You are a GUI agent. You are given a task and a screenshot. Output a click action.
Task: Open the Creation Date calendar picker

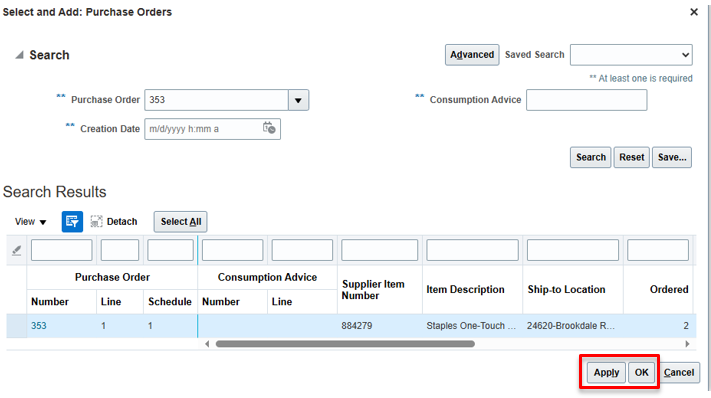coord(269,128)
